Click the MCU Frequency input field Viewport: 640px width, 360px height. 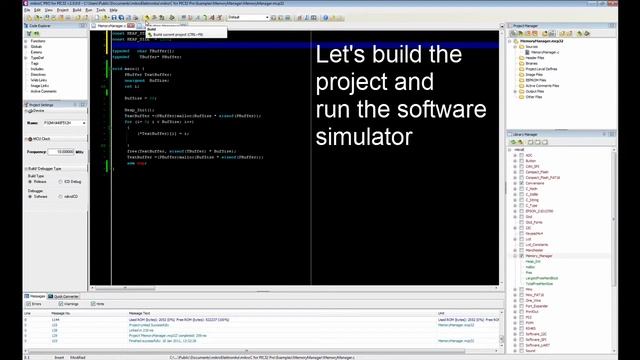pyautogui.click(x=61, y=152)
